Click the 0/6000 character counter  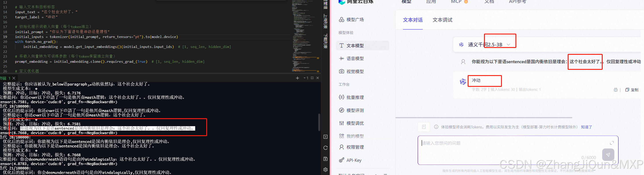point(588,158)
